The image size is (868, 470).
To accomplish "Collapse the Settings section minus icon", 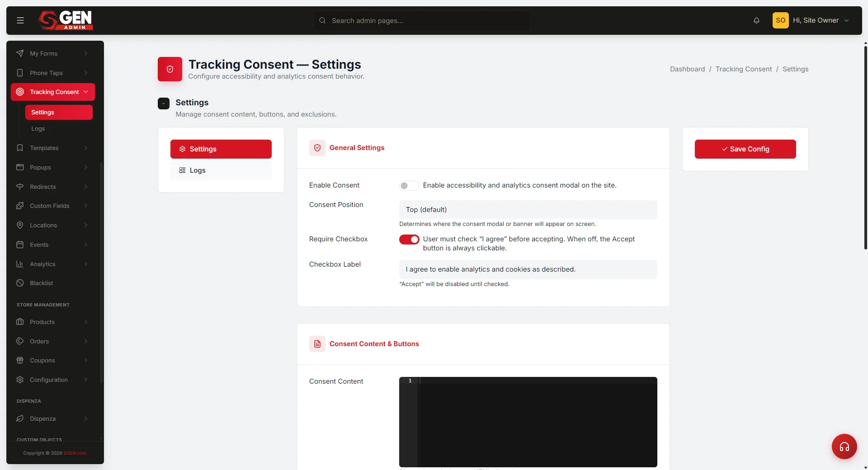I will (x=164, y=103).
